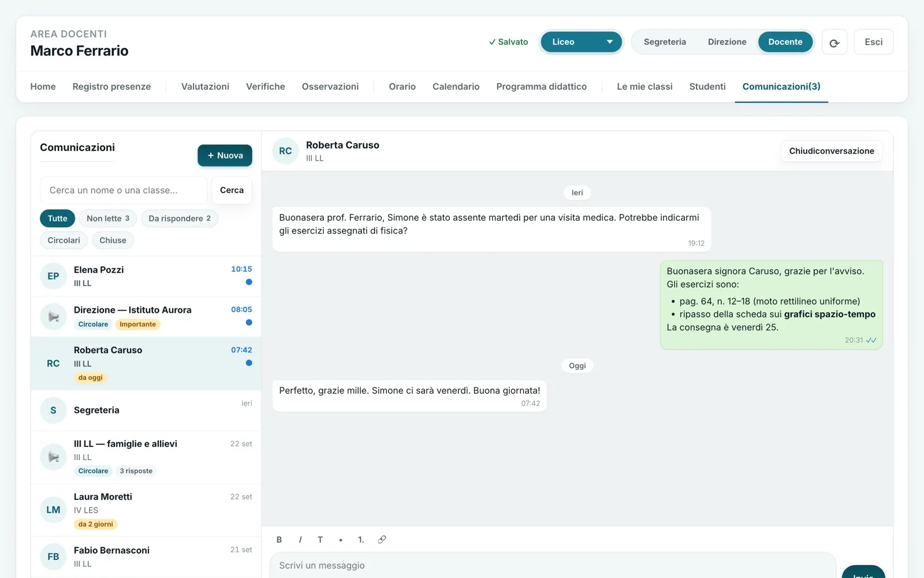Click the unread dot on Elena Pozzi
Screen dimensions: 924x578
[x=249, y=282]
